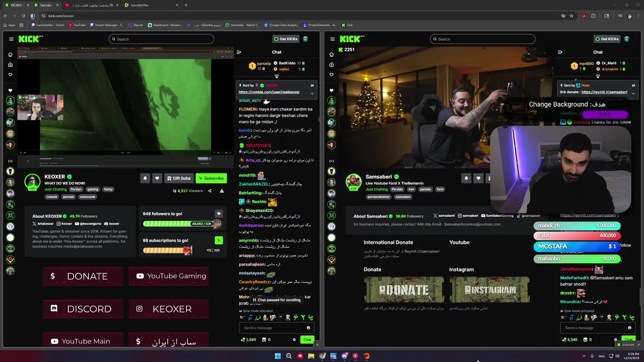The image size is (644, 362).
Task: Click KICKs balance 1,085 in left chat
Action: pos(249,339)
